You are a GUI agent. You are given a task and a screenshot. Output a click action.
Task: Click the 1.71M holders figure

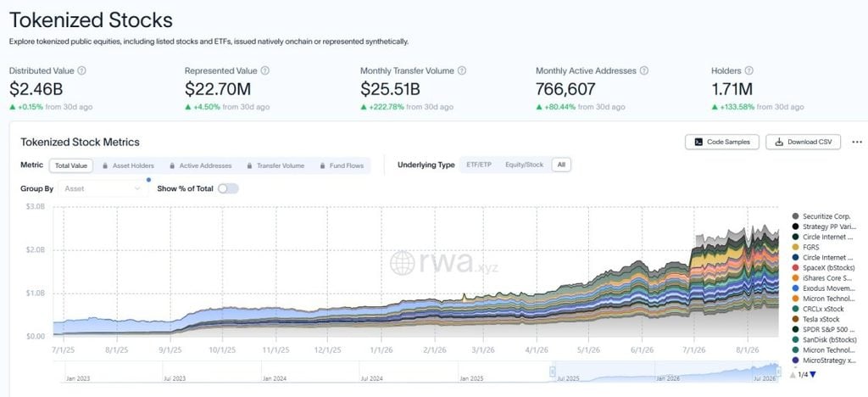pos(732,88)
